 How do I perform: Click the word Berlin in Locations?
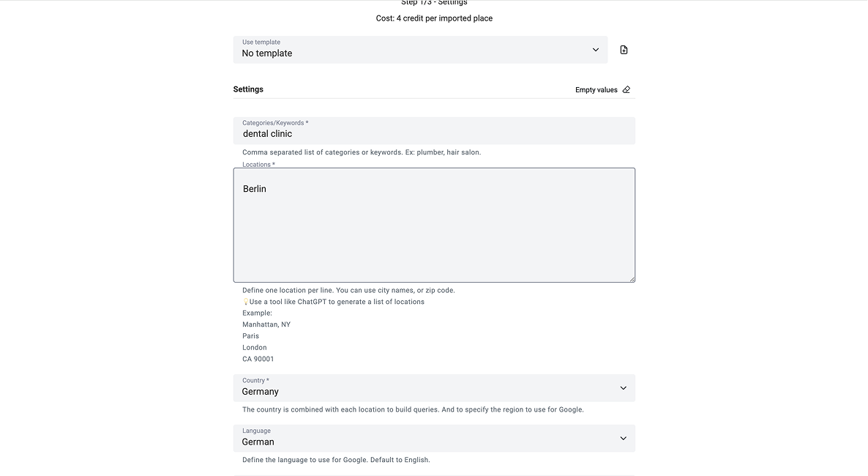[255, 189]
